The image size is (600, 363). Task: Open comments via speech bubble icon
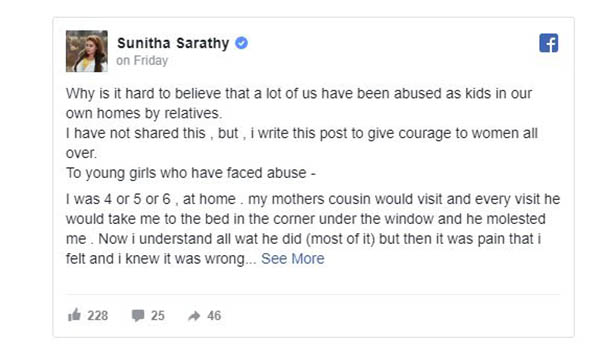[x=138, y=316]
